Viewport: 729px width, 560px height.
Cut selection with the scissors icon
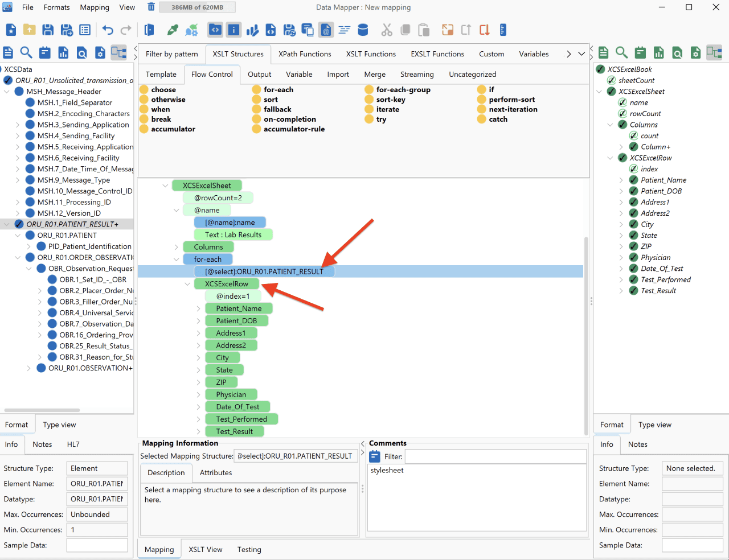[387, 30]
